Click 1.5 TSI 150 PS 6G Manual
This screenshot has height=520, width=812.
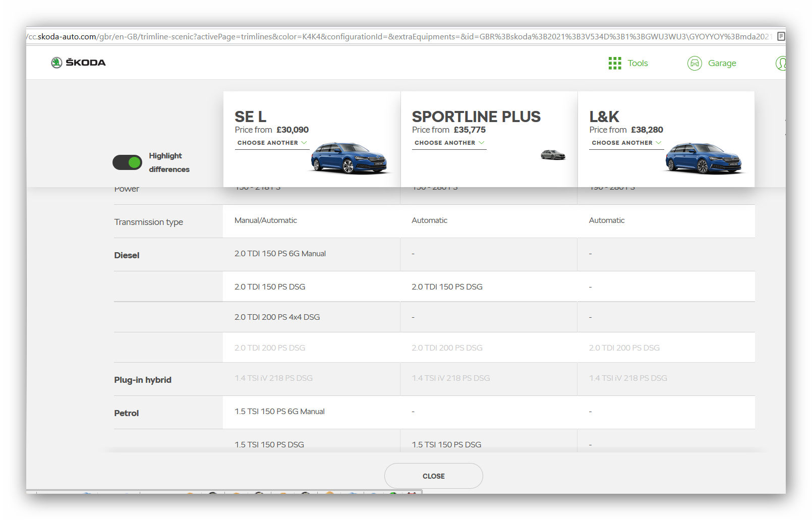point(279,412)
